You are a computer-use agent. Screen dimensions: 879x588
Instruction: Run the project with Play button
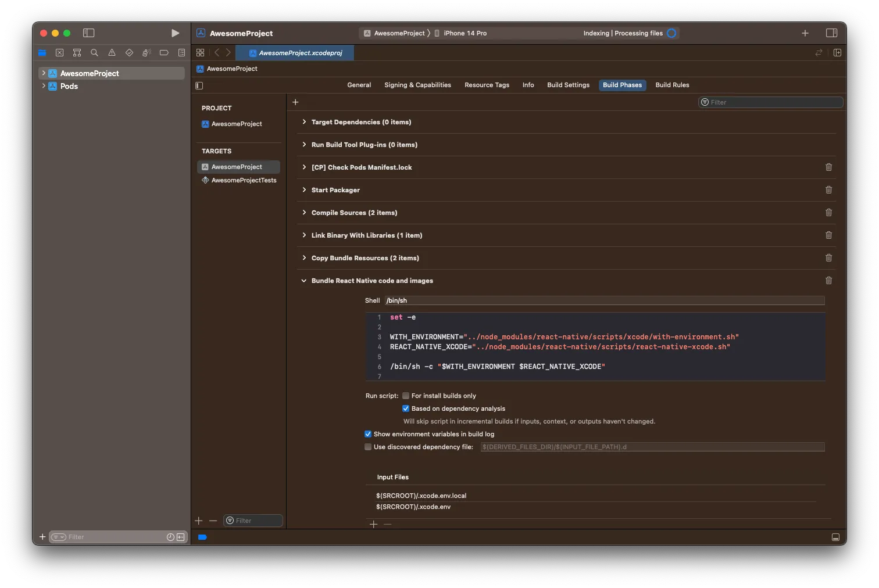[x=175, y=33]
